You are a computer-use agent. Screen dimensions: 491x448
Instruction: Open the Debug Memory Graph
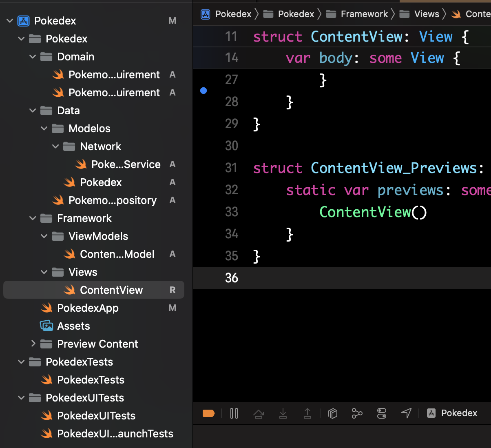(357, 414)
